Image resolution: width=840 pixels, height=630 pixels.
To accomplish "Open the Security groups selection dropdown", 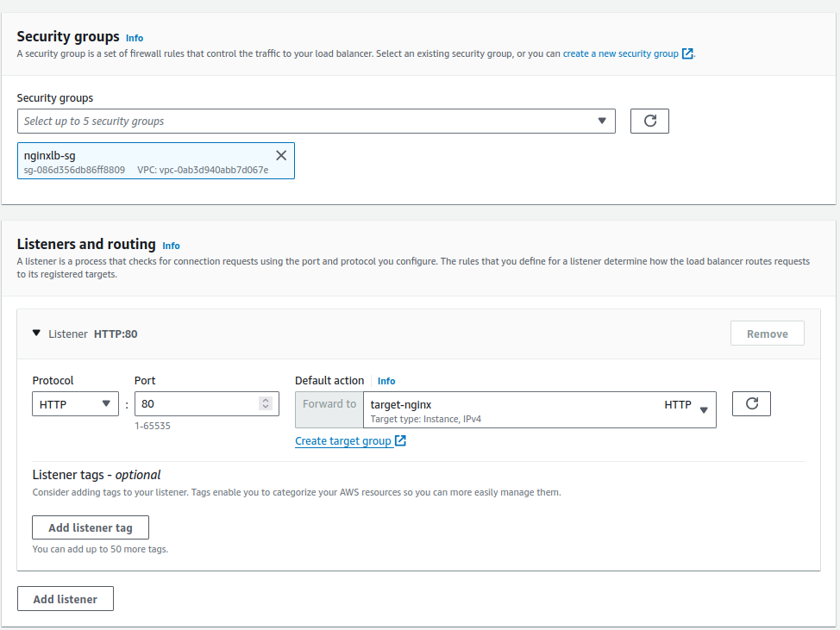I will [x=316, y=122].
